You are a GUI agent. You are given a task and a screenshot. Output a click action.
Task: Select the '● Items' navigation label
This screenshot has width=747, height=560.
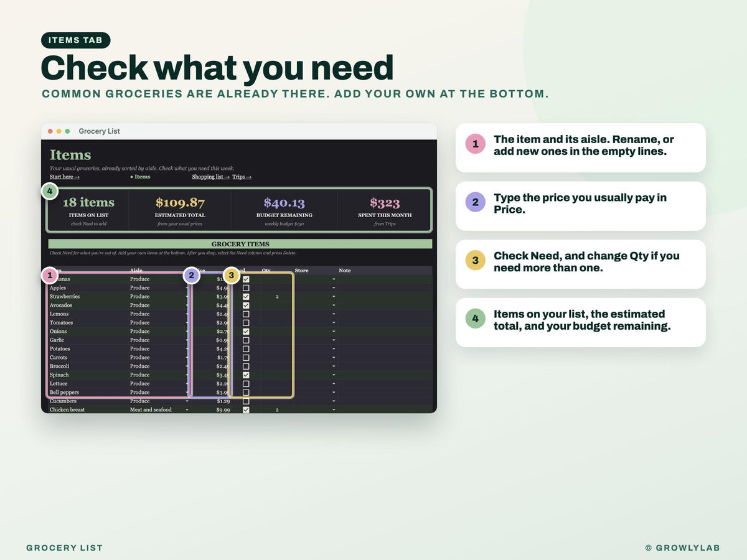point(140,177)
